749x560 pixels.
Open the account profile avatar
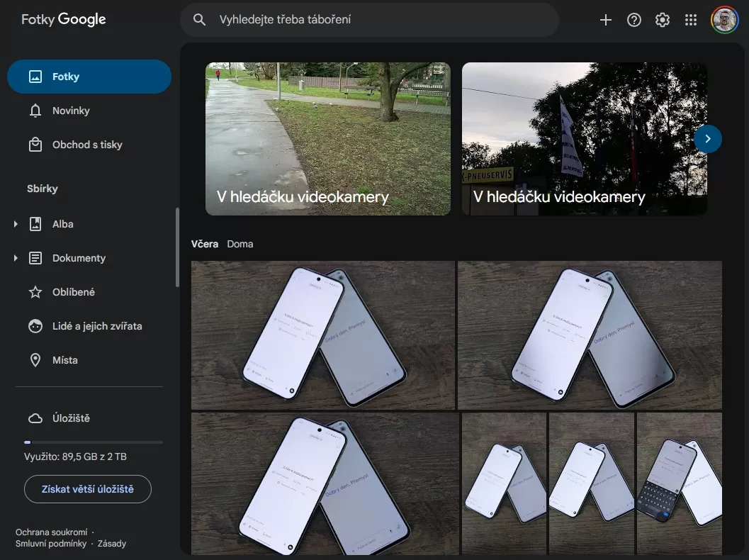(x=724, y=20)
